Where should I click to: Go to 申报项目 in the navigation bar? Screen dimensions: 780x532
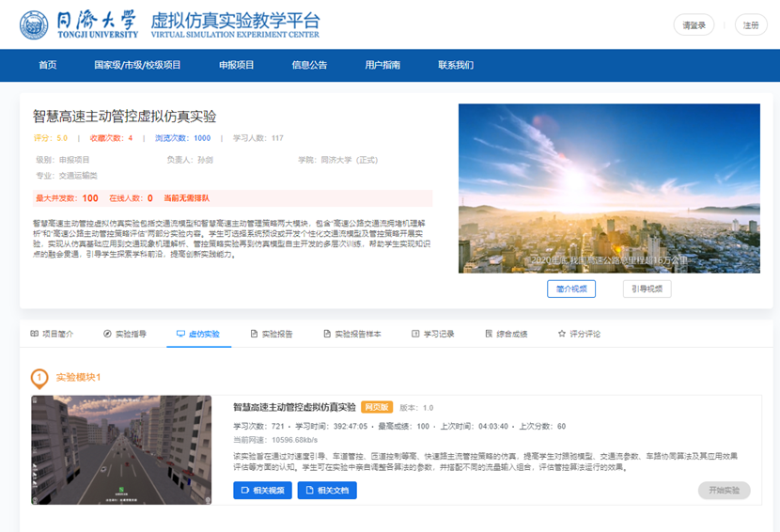click(236, 66)
